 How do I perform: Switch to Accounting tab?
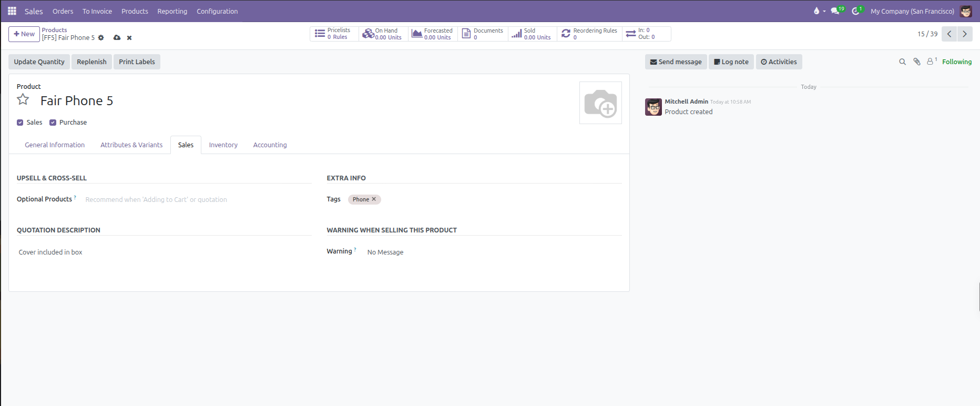(270, 145)
